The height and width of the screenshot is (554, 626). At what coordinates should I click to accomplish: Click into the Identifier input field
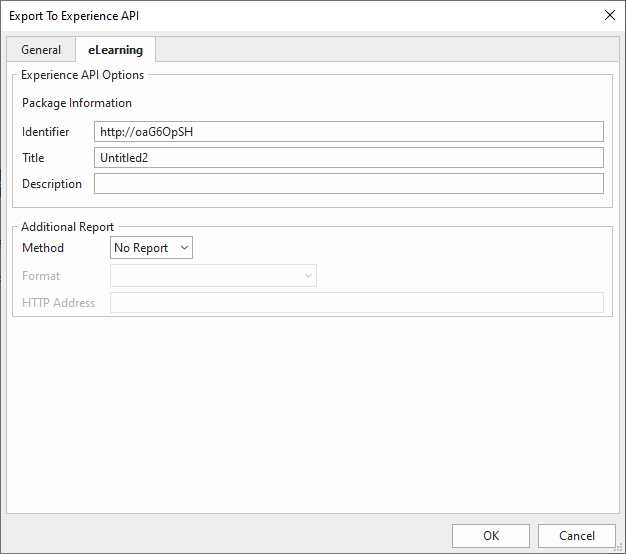pos(349,132)
